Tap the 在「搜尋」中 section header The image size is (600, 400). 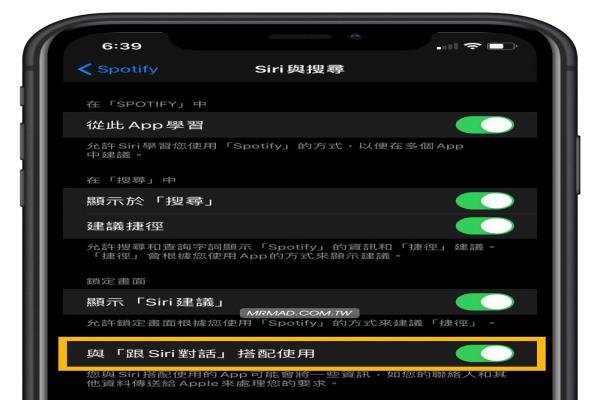pos(131,180)
